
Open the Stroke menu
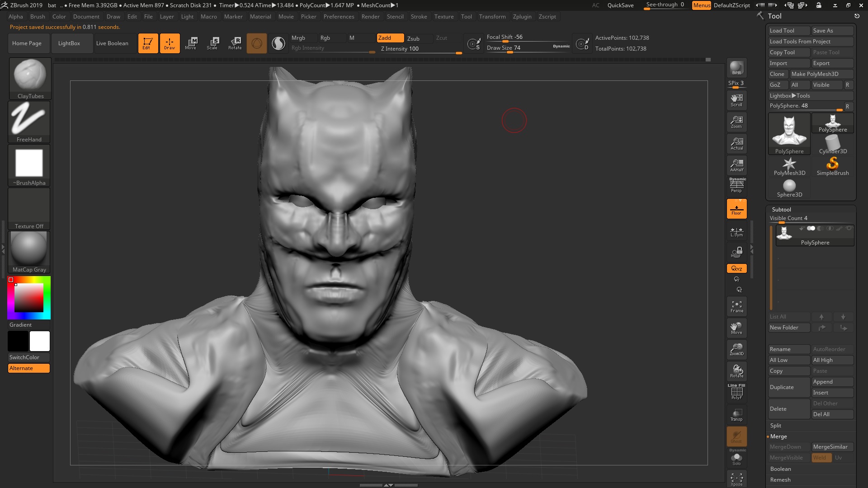tap(419, 17)
